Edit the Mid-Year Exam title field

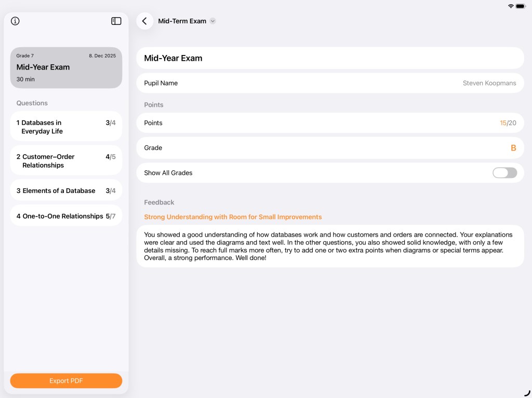[330, 58]
